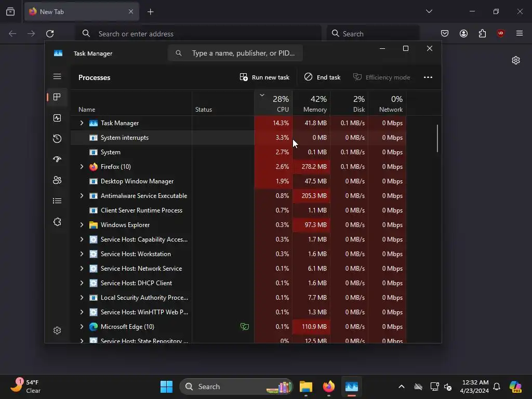
Task: Select Desktop Window Manager process
Action: pos(238,181)
